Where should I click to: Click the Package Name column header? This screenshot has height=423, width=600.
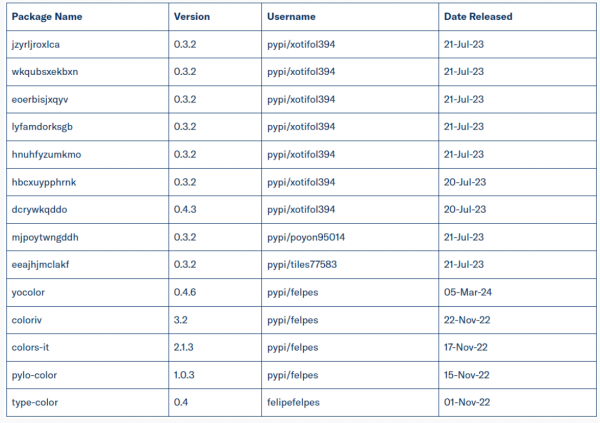click(46, 17)
